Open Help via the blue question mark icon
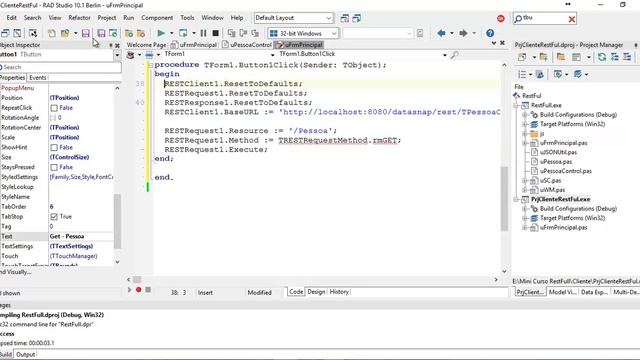Viewport: 640px width, 360px height. point(490,33)
